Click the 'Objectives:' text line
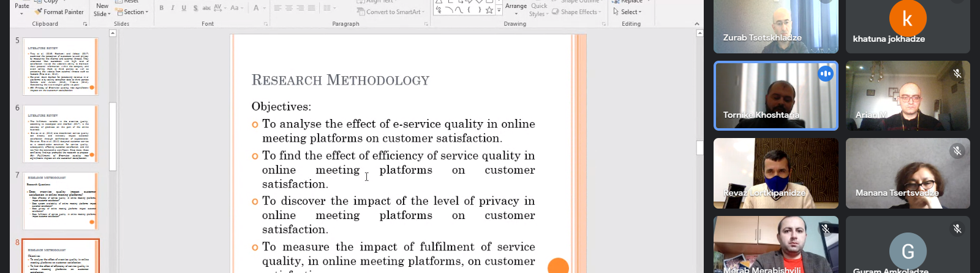Viewport: 980px width, 273px height. (281, 107)
